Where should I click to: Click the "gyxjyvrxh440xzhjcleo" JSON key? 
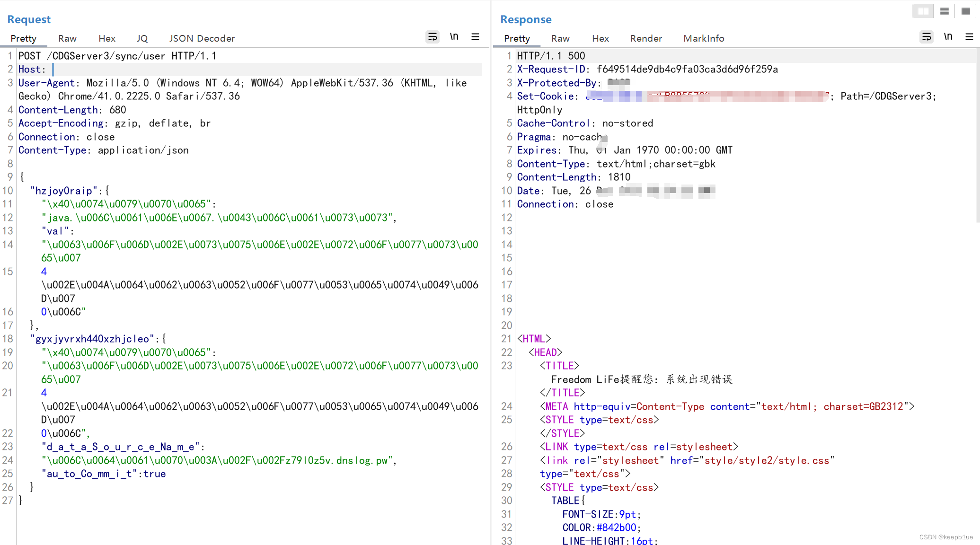92,339
